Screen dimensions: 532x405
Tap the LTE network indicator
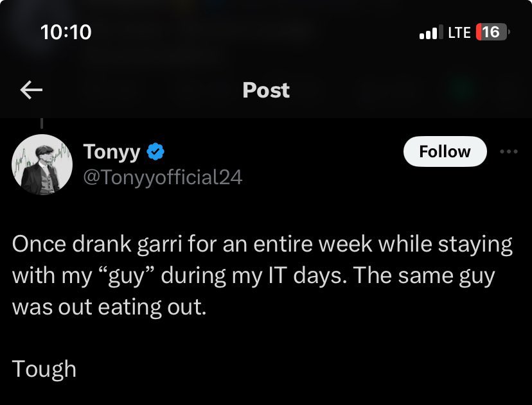459,33
